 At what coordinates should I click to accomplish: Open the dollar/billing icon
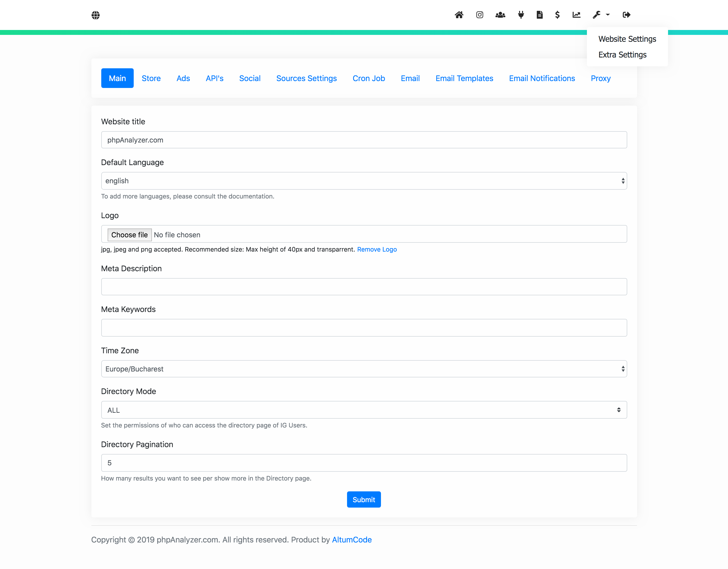[x=557, y=15]
